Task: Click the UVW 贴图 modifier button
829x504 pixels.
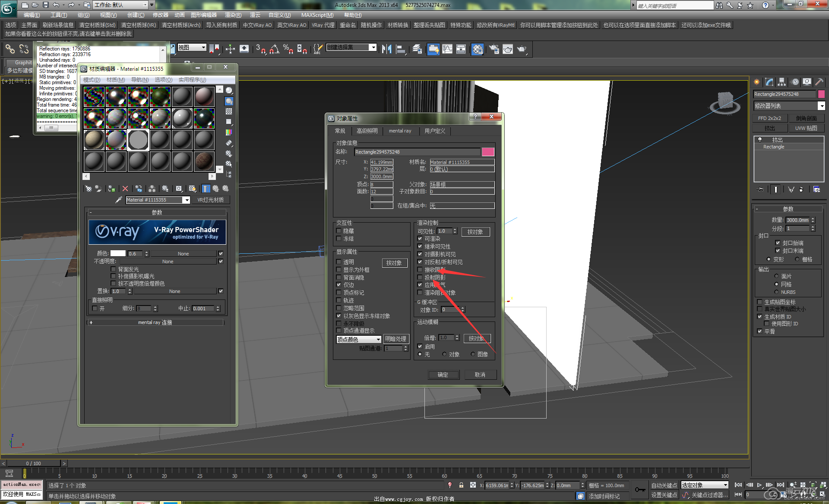Action: point(806,128)
